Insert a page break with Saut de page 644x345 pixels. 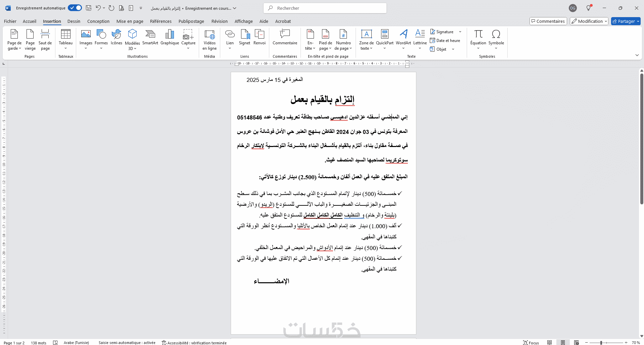click(45, 40)
